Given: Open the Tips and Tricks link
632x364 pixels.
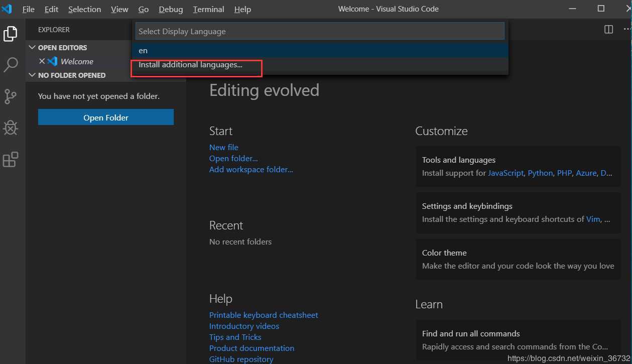Looking at the screenshot, I should 235,337.
